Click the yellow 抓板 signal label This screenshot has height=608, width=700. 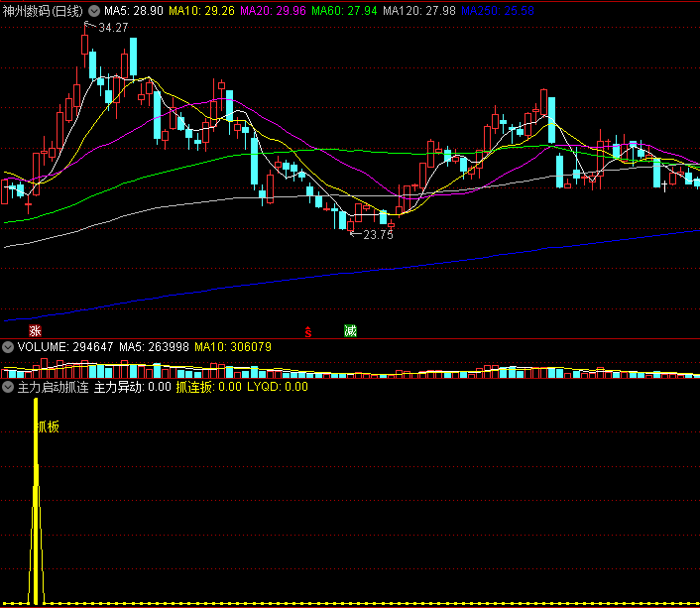coord(49,427)
